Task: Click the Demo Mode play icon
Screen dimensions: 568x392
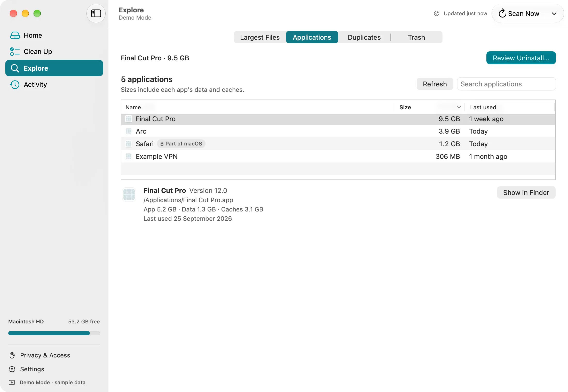Action: [x=12, y=382]
